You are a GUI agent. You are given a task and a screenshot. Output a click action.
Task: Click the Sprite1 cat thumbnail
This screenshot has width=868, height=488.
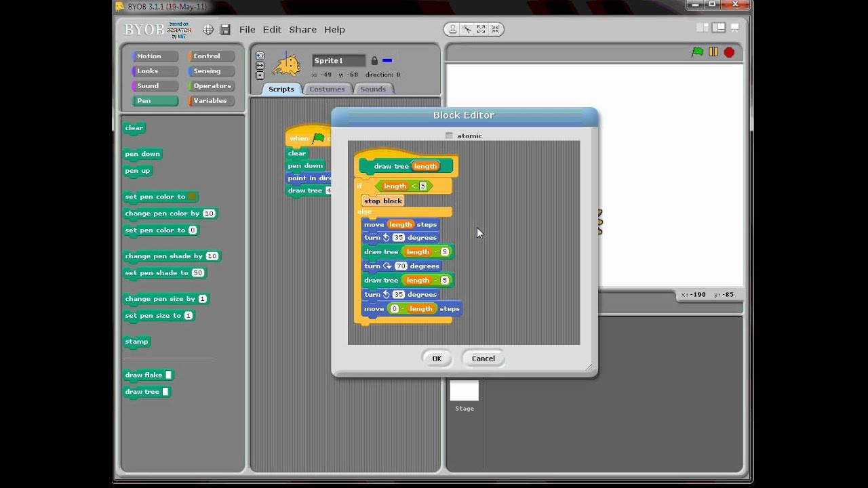click(286, 65)
